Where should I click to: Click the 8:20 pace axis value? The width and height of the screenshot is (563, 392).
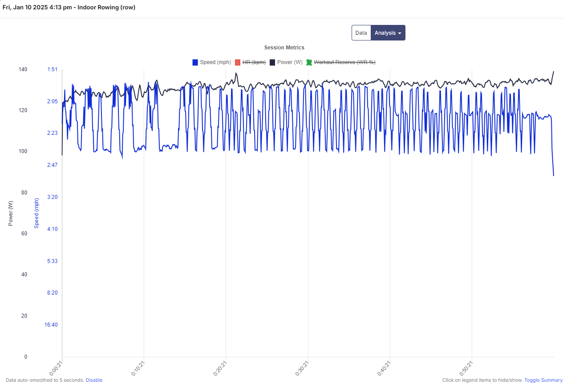(53, 293)
